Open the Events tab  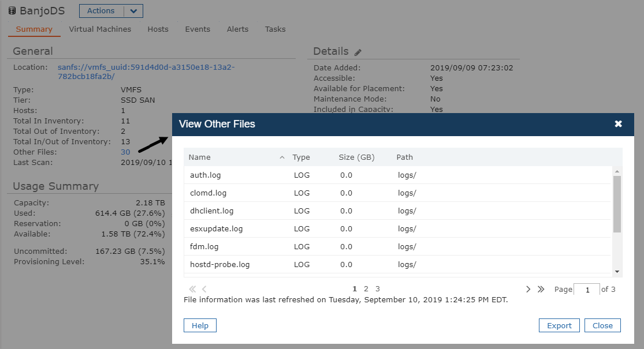coord(198,29)
